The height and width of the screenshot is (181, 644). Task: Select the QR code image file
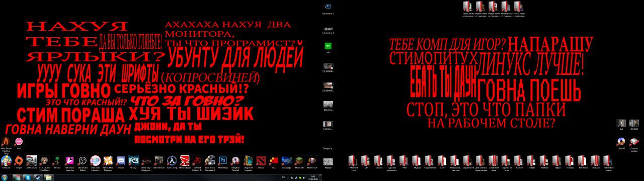pos(328,162)
